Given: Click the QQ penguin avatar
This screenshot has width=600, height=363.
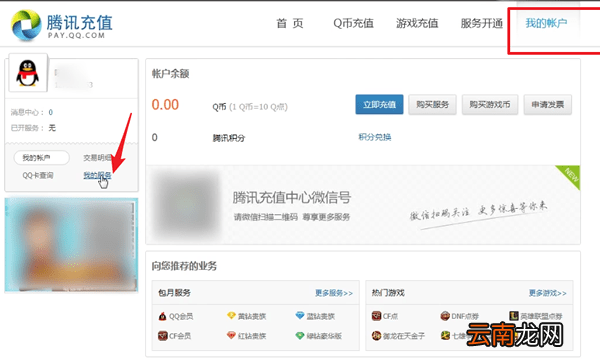Looking at the screenshot, I should 28,73.
